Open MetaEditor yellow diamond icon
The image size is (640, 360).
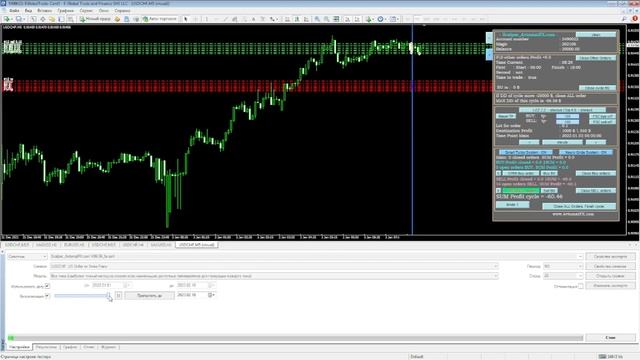click(x=117, y=19)
